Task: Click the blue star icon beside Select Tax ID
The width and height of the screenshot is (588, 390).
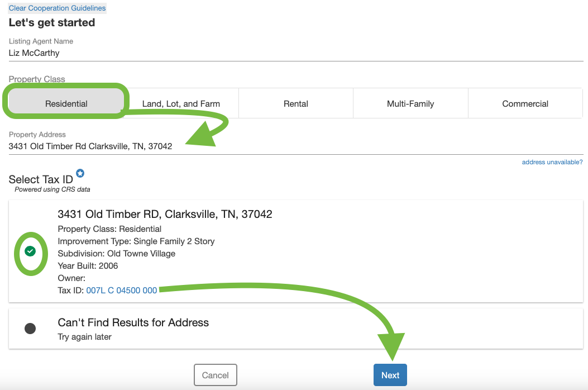Action: [x=80, y=174]
